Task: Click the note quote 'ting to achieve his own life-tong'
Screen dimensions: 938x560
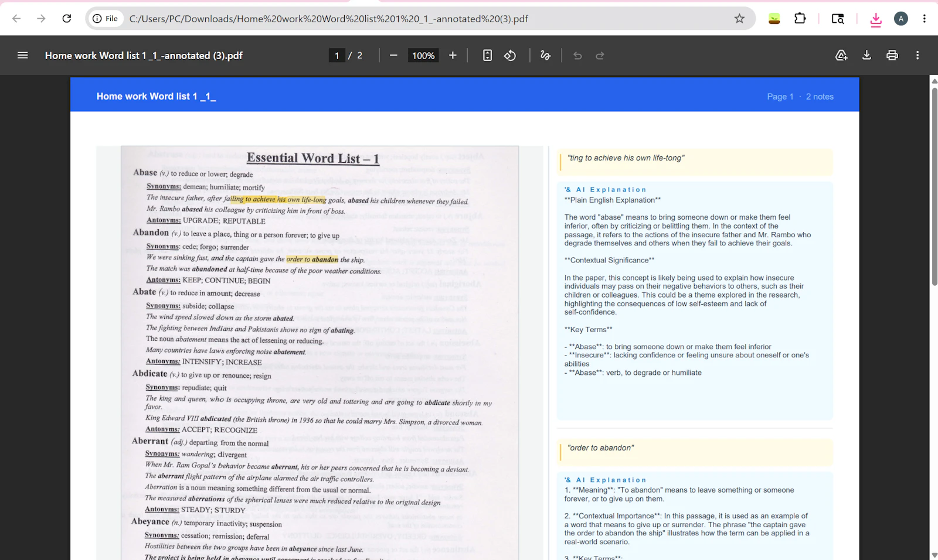Action: point(626,158)
